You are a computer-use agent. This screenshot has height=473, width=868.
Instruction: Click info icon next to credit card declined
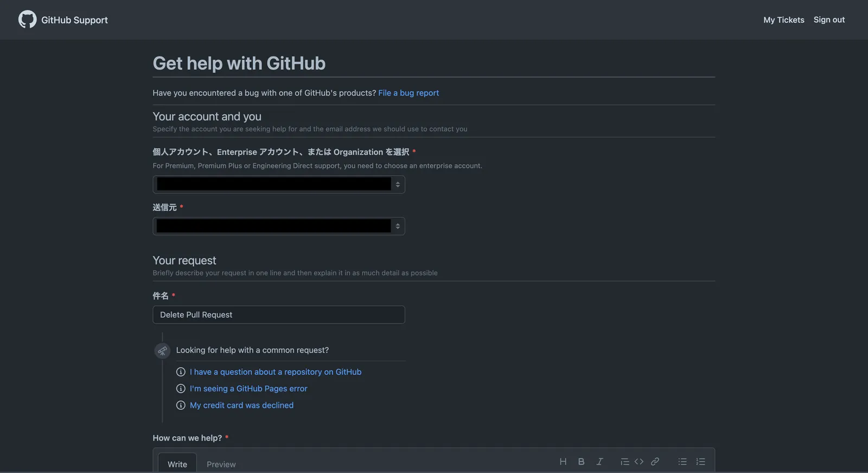point(181,406)
